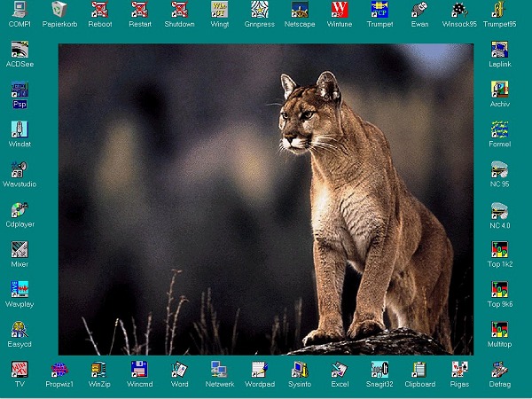
Task: Click the Shutdown desktop icon
Action: click(179, 10)
